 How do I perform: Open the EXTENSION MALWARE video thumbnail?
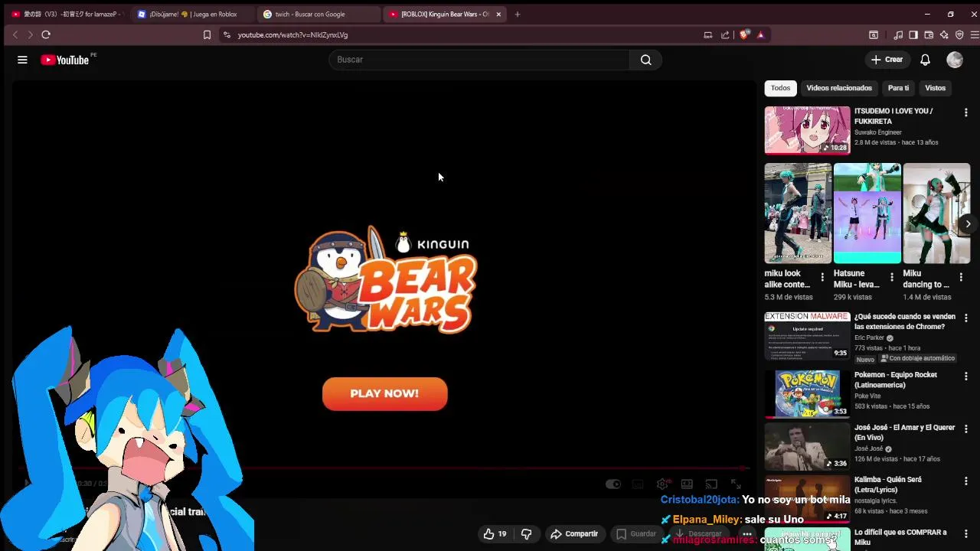click(807, 335)
